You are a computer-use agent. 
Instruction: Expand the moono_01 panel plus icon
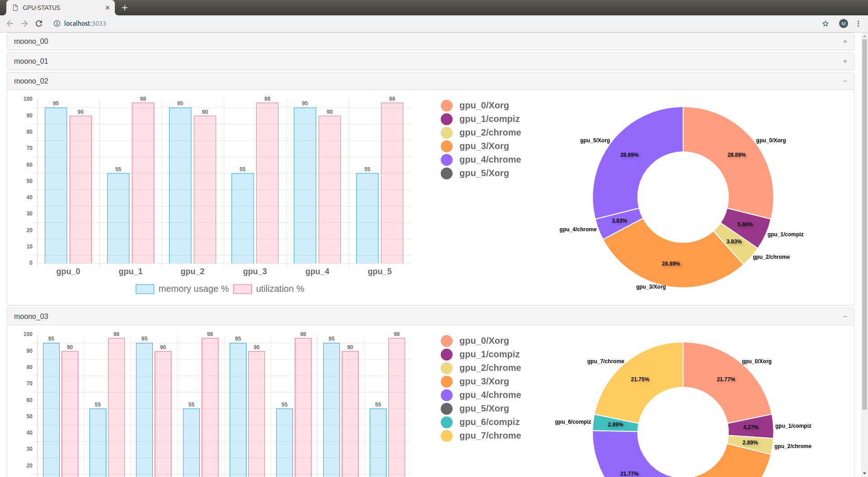845,61
